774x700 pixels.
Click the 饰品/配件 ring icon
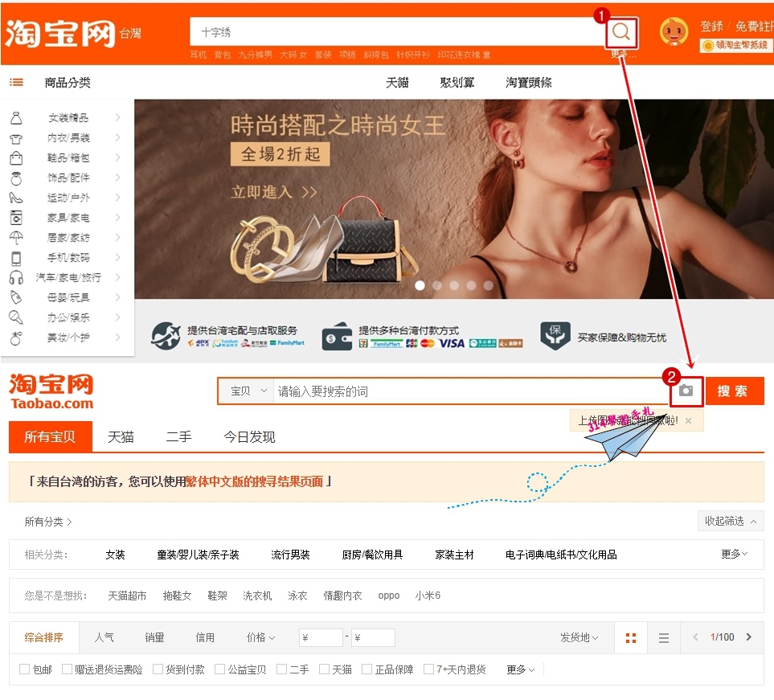tap(16, 178)
